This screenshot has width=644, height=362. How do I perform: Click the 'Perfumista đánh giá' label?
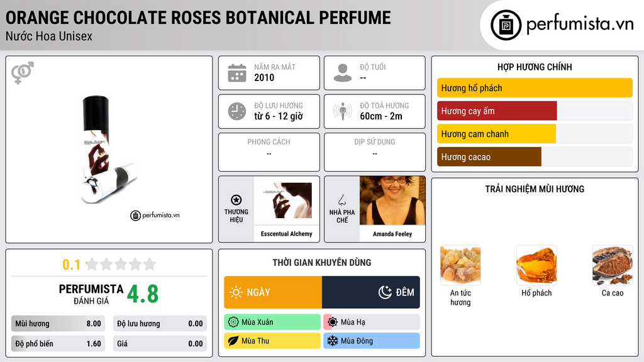[91, 294]
